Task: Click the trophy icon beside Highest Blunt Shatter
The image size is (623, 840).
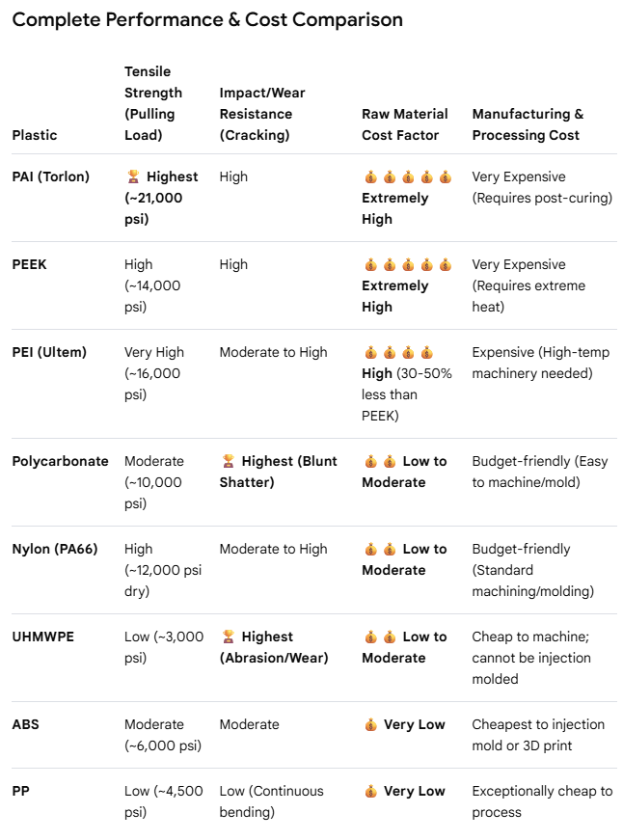Action: [229, 461]
